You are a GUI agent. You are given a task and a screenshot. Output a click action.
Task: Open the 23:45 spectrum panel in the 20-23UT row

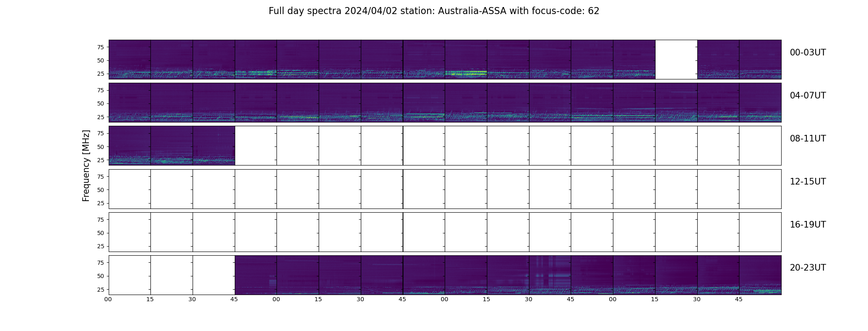point(760,275)
